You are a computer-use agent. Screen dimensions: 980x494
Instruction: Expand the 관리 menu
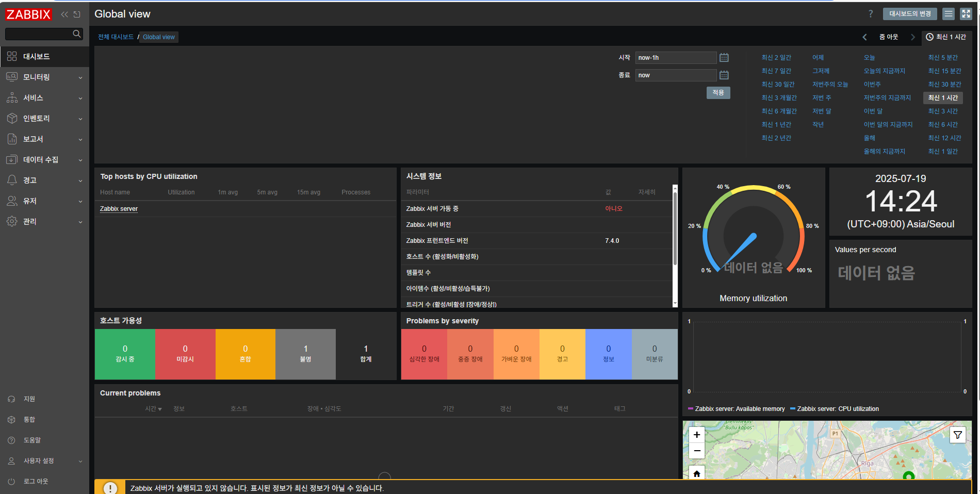coord(44,222)
